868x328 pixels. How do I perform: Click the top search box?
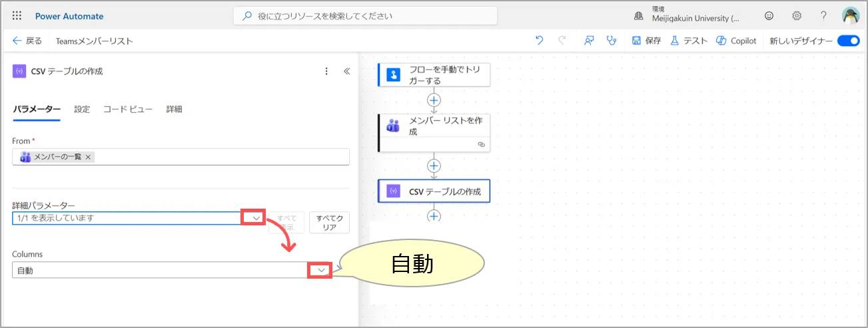tap(365, 16)
